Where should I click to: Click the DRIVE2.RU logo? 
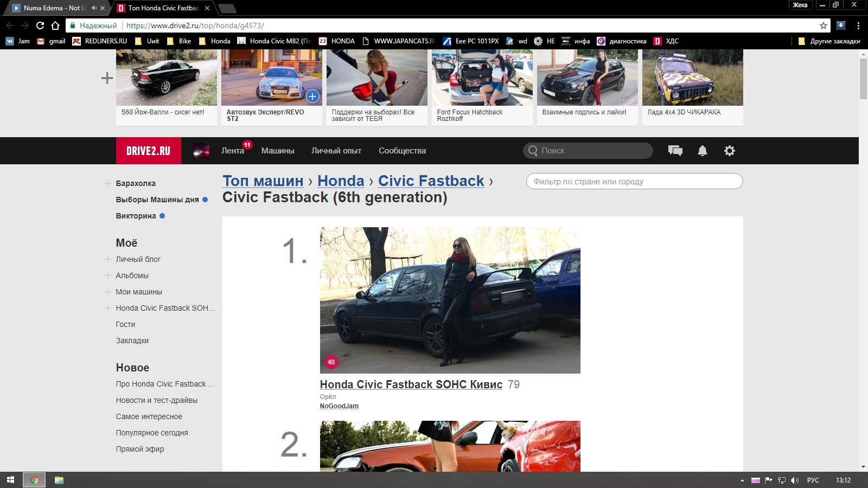click(148, 151)
